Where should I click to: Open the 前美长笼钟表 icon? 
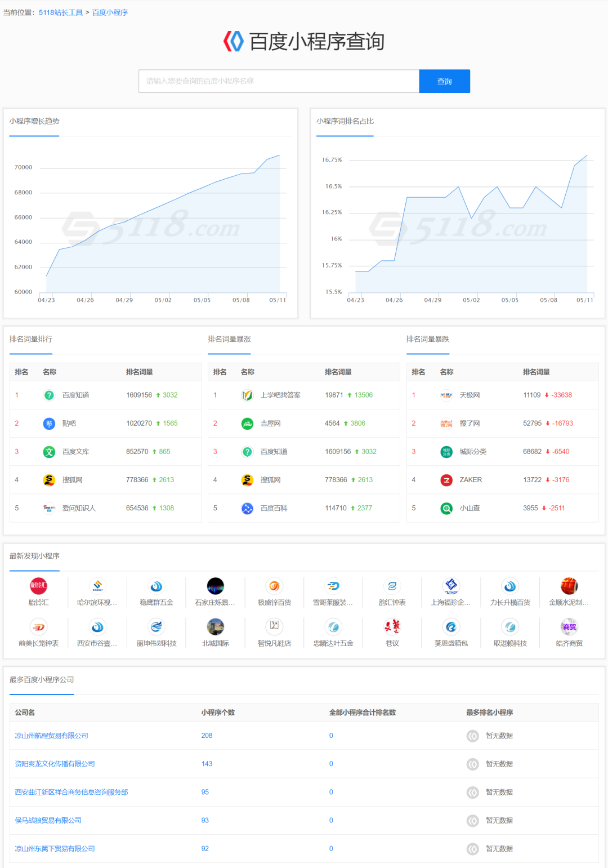38,627
